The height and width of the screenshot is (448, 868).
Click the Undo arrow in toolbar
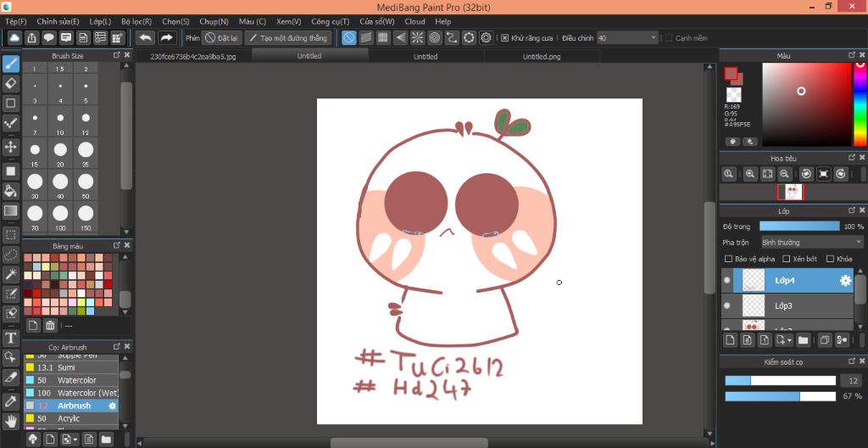[146, 38]
